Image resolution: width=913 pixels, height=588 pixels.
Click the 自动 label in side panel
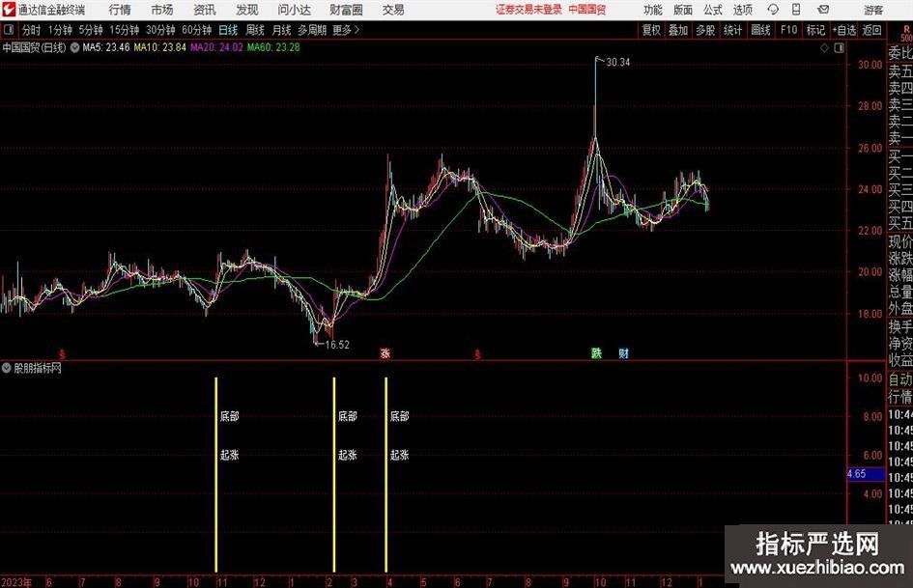(900, 379)
